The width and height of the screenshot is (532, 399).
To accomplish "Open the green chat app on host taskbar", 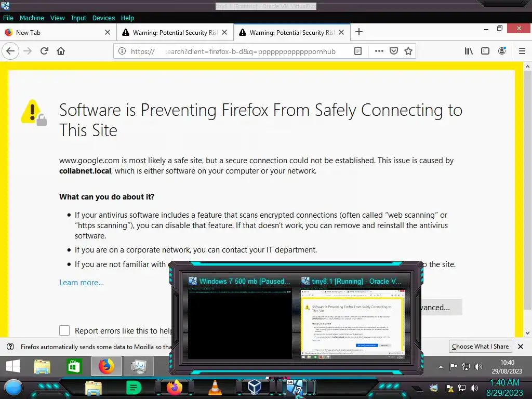I will pyautogui.click(x=134, y=388).
